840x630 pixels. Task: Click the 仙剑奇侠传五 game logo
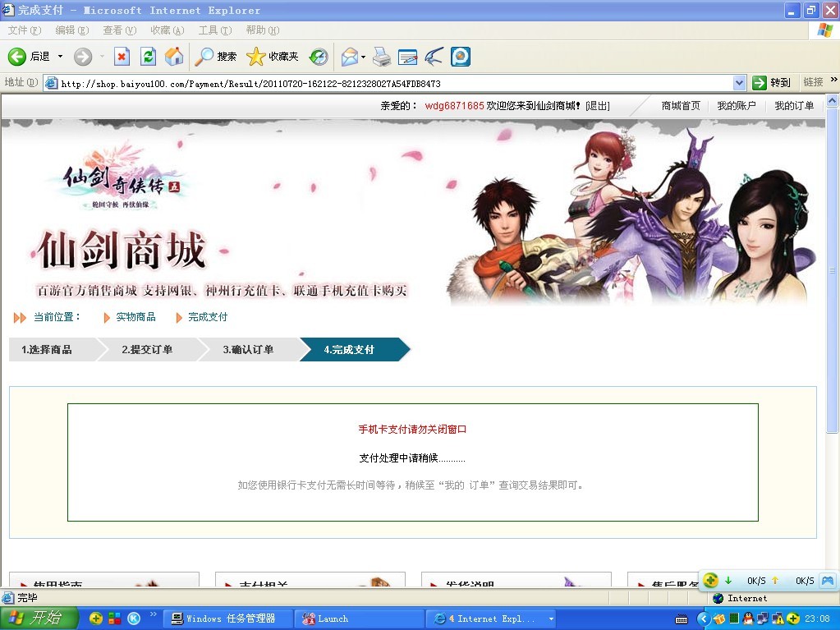[x=122, y=177]
